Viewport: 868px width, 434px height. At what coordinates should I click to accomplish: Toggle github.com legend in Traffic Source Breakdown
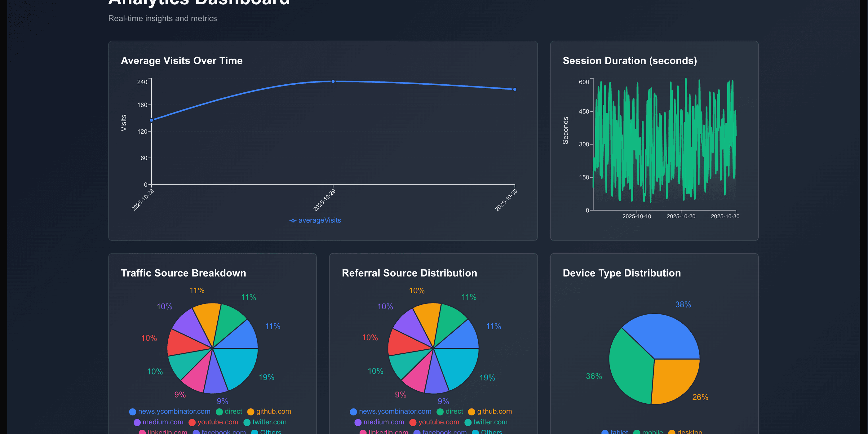(273, 411)
